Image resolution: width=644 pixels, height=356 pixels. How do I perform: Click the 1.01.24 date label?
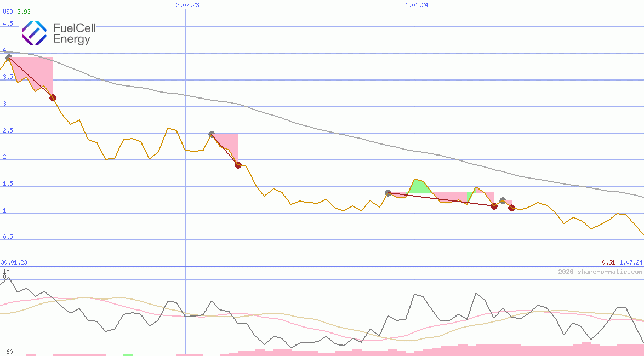tap(417, 5)
